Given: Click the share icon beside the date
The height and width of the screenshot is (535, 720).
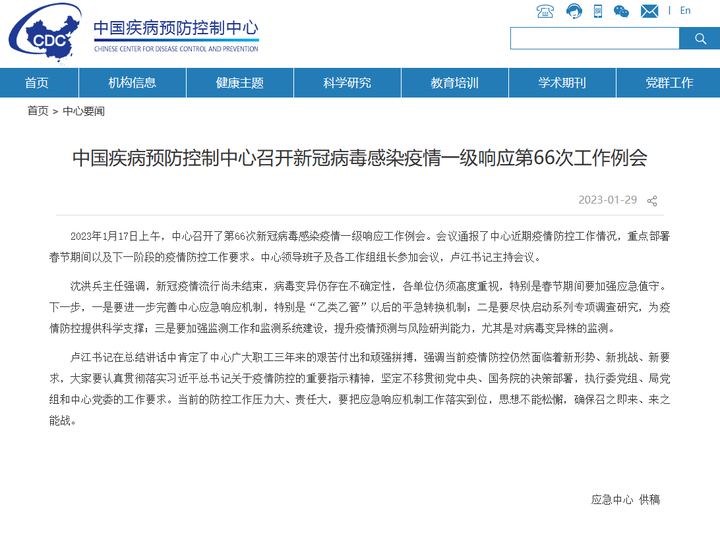Looking at the screenshot, I should click(x=652, y=201).
